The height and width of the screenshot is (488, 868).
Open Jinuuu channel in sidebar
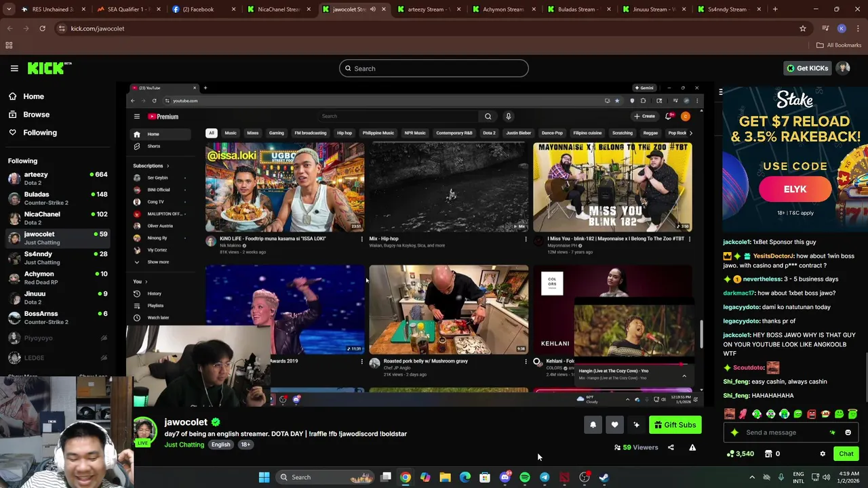tap(58, 297)
